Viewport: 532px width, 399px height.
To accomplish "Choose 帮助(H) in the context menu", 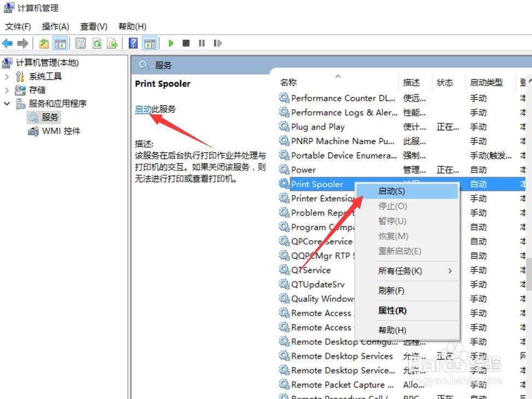I will pos(407,330).
